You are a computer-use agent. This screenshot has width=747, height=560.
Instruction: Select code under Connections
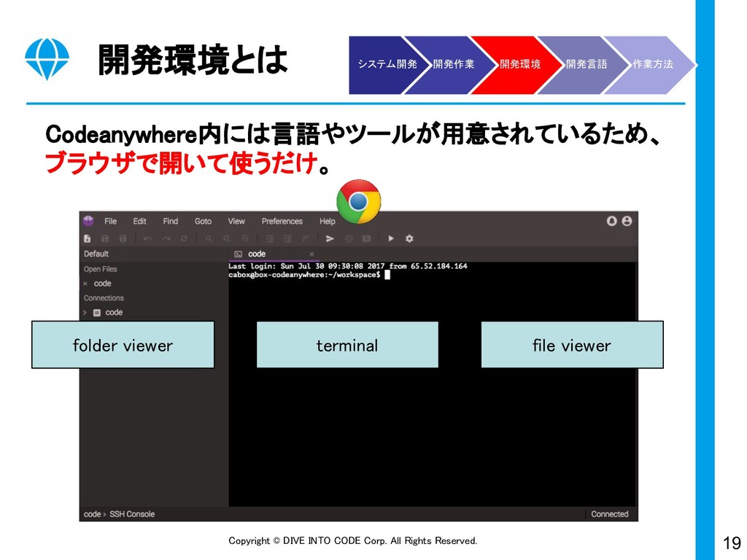point(114,312)
